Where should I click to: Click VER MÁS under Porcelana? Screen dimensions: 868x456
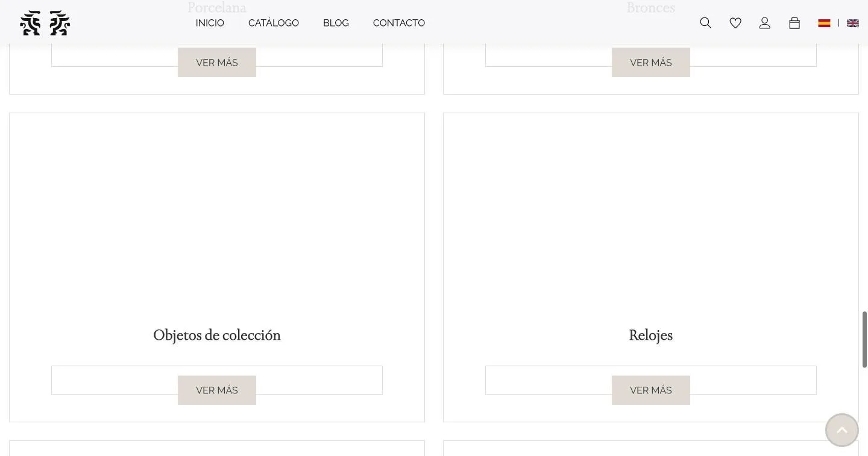click(x=217, y=63)
